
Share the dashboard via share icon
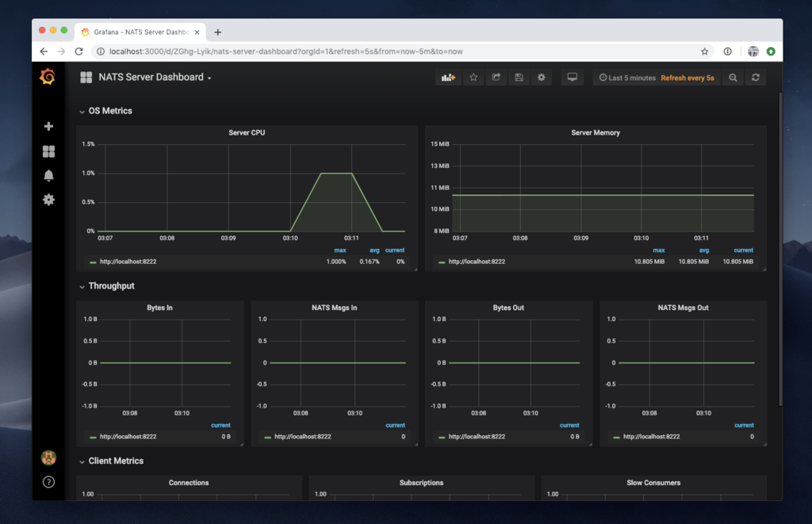(496, 78)
